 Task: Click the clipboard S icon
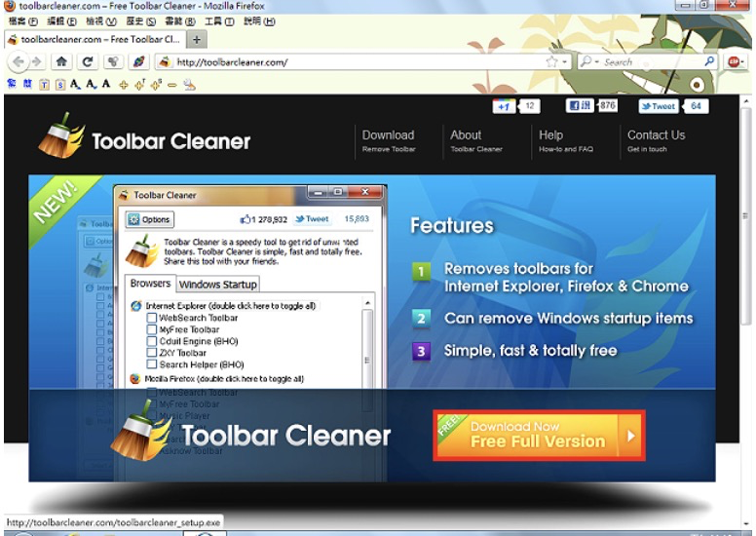point(59,85)
